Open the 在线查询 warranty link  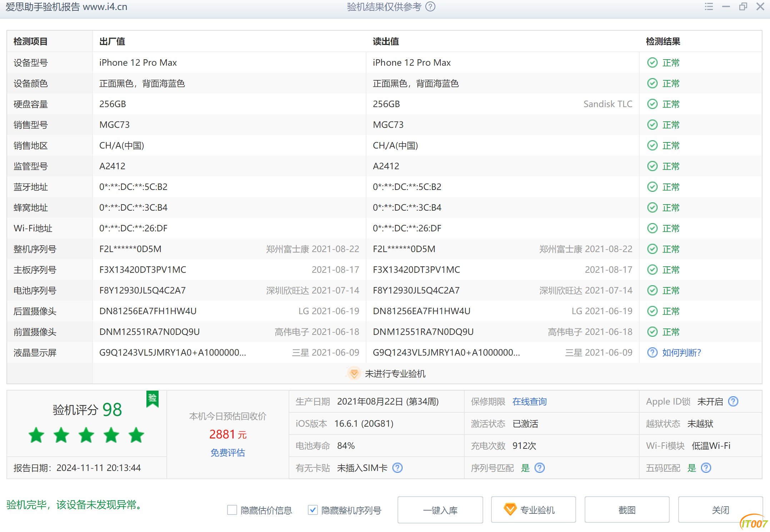(x=529, y=402)
